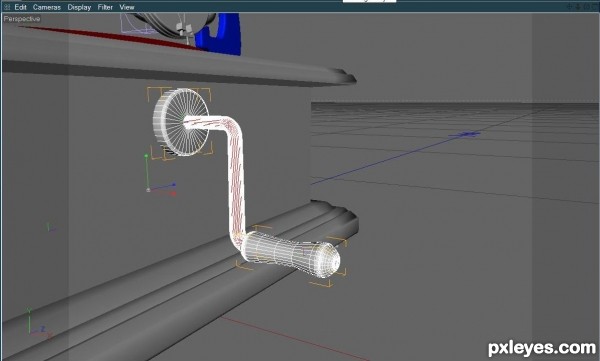Click the viewport grip icon beside Edit
Screen dimensions: 600x361
click(x=7, y=7)
